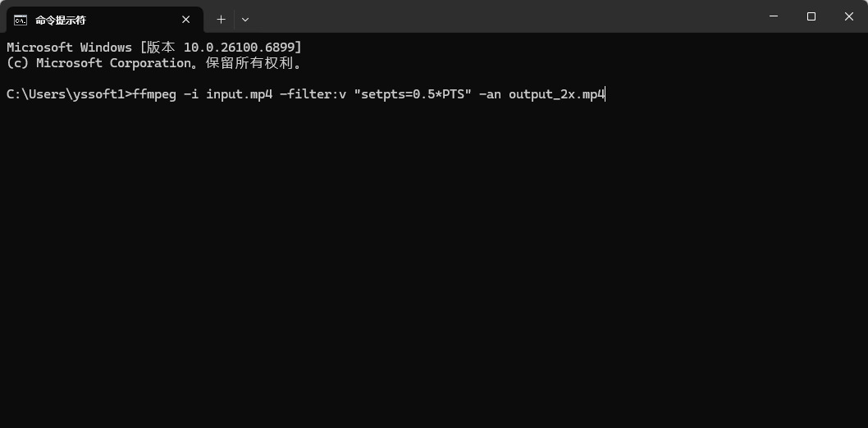
Task: Maximize the terminal window
Action: [811, 16]
